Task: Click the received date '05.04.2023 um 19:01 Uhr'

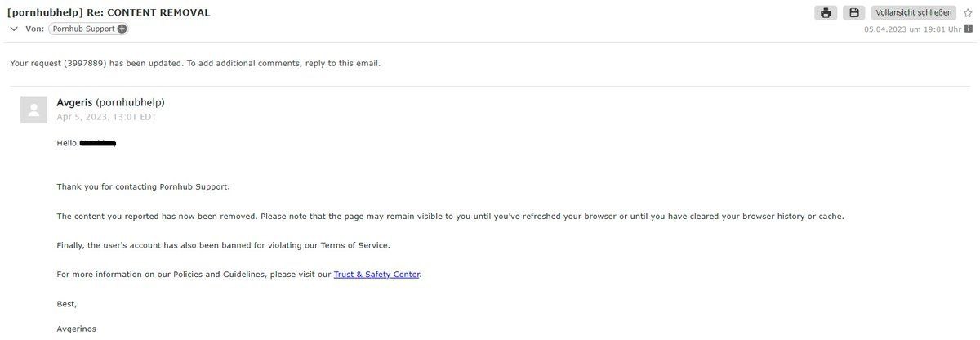Action: 912,29
